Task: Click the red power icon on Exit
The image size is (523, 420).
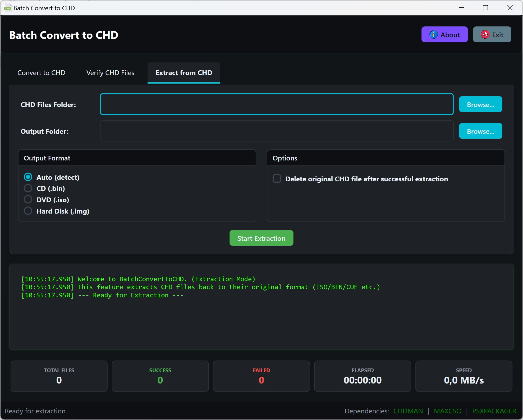Action: [485, 34]
